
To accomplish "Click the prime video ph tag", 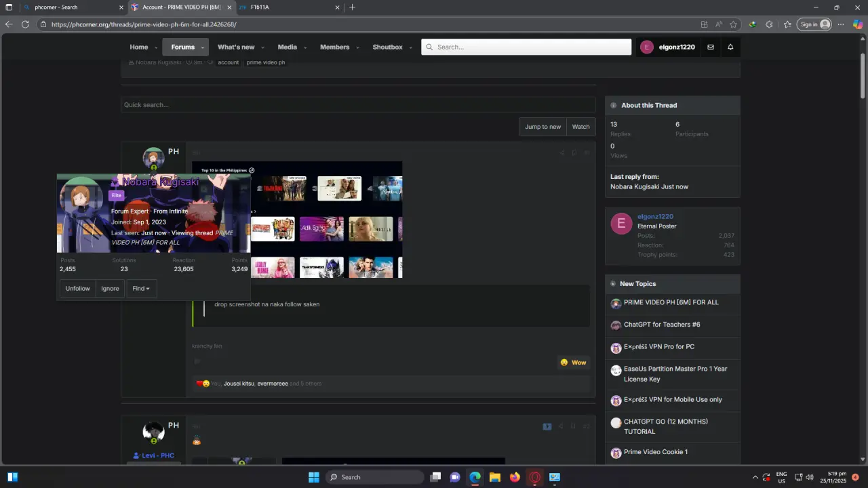I will (x=266, y=62).
